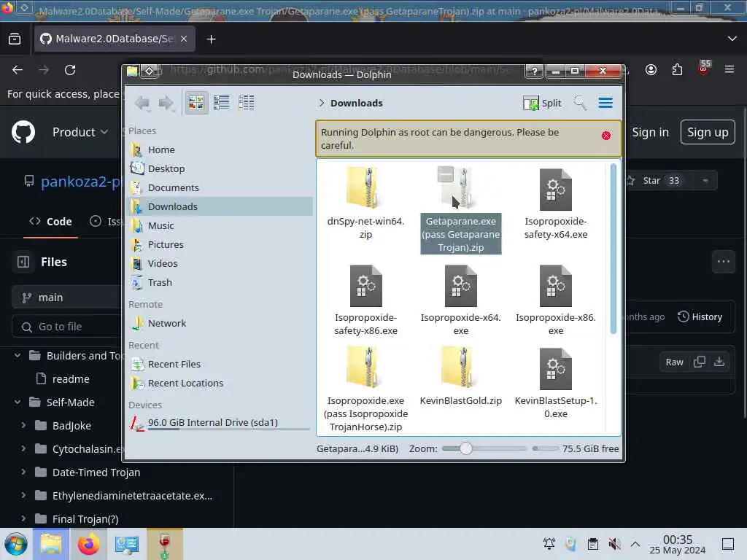Switch Dolphin to compact view mode
The image size is (747, 560).
[222, 102]
